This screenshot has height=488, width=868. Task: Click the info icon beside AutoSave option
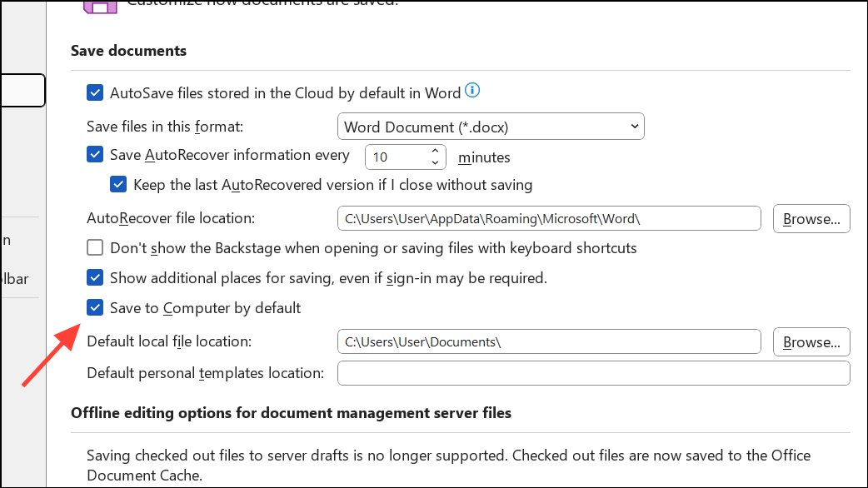472,90
